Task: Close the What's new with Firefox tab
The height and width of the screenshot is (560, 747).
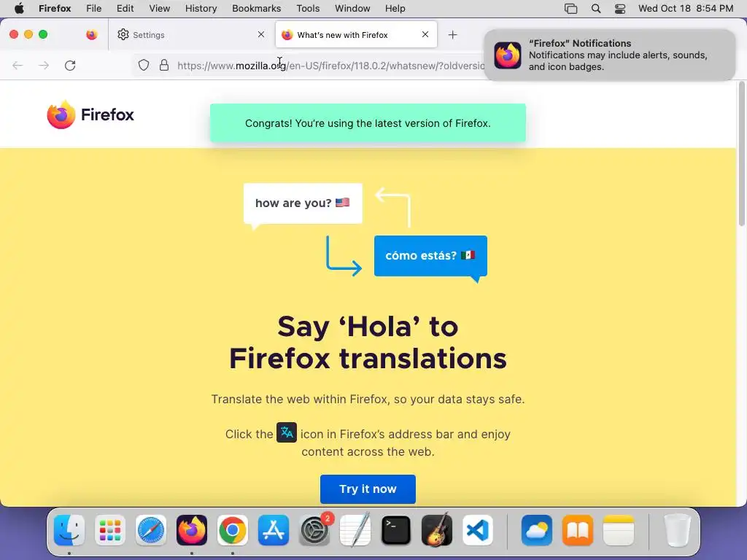Action: [425, 34]
